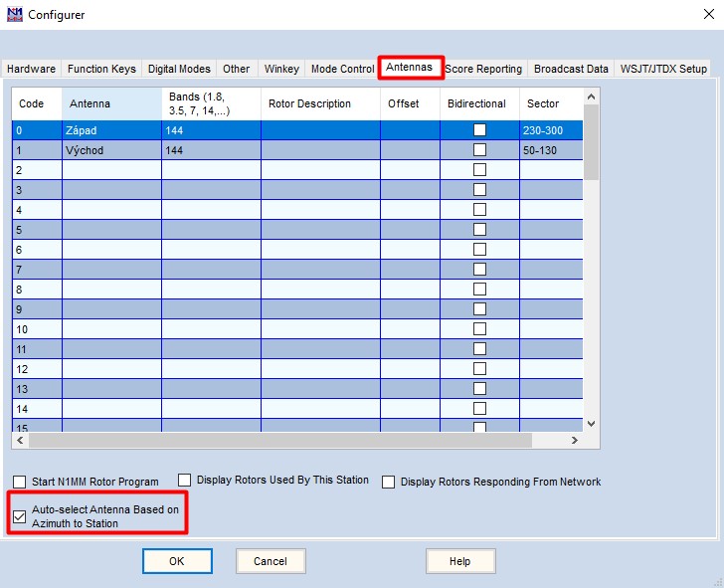724x588 pixels.
Task: Enable Display Rotors Responding From Network
Action: (389, 482)
